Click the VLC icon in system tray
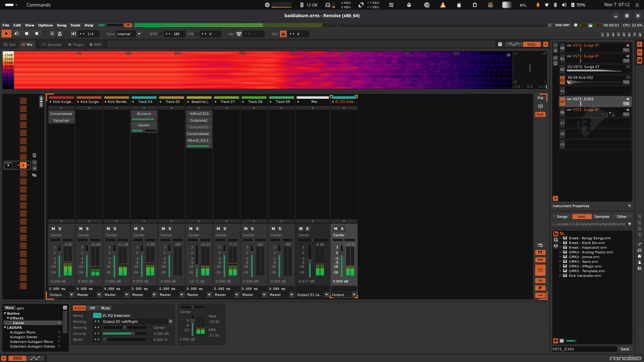The height and width of the screenshot is (362, 644). (x=443, y=5)
